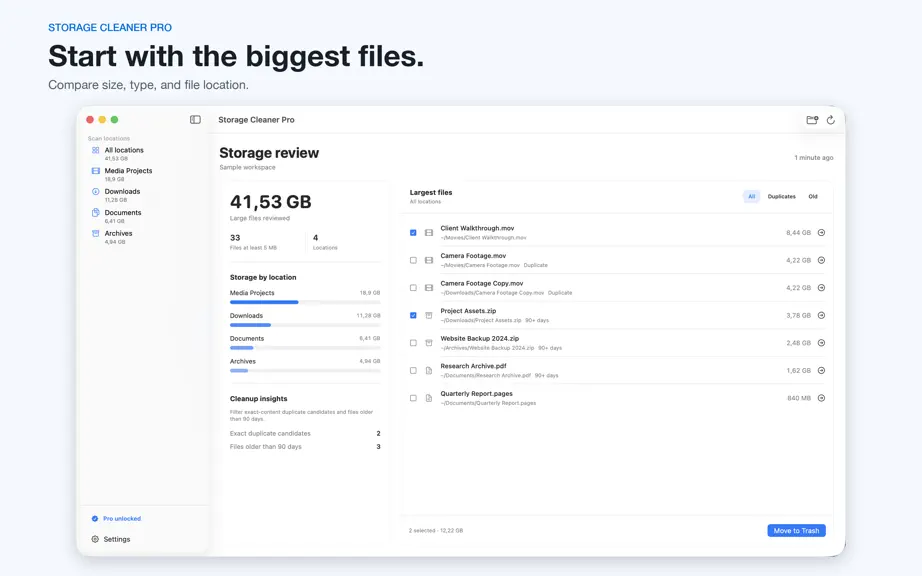The image size is (922, 576).
Task: Click the Media Projects film icon
Action: point(95,171)
